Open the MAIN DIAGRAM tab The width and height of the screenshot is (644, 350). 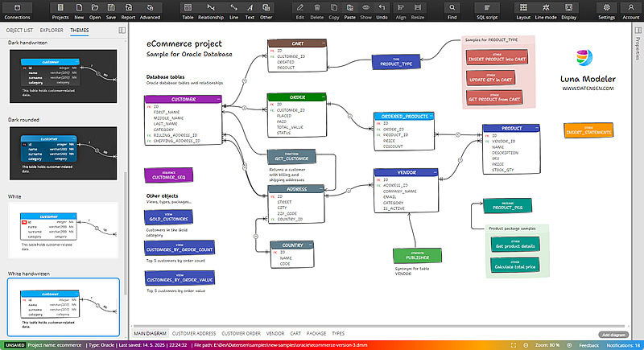click(x=150, y=334)
